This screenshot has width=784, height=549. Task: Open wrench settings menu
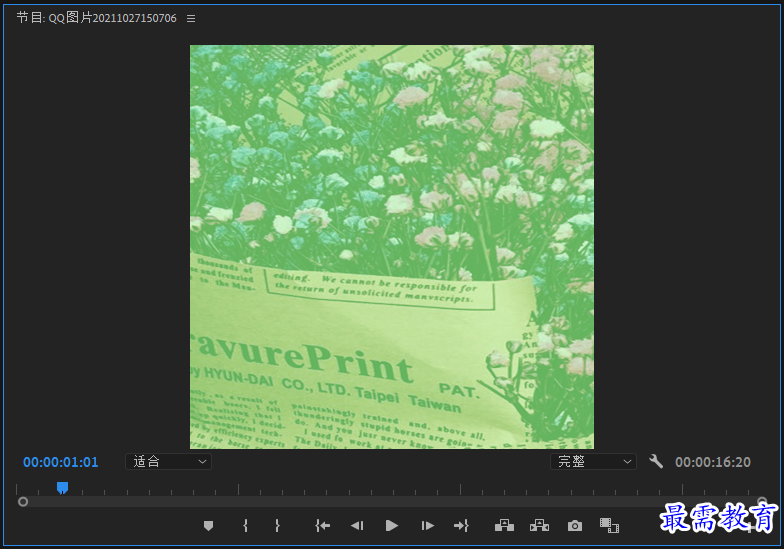pos(656,462)
